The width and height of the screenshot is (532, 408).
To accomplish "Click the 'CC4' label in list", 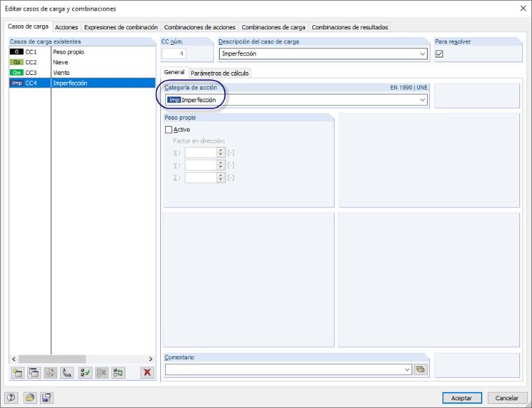I will tap(31, 83).
